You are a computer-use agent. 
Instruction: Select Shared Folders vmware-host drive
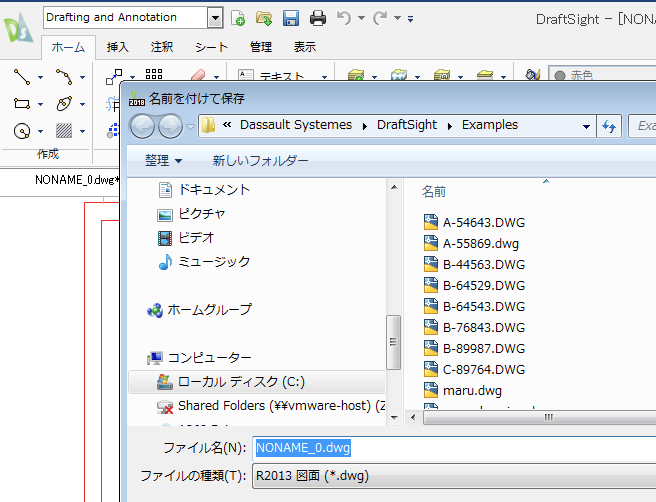(x=271, y=406)
